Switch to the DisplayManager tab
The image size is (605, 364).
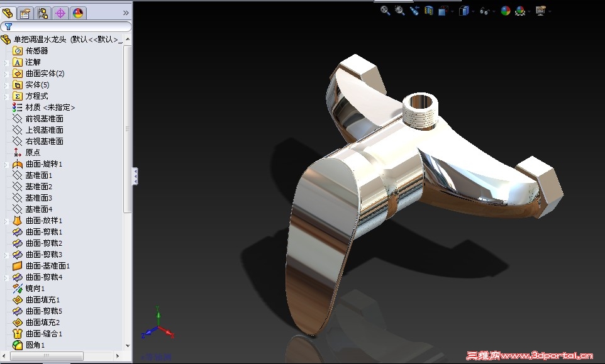tap(78, 13)
